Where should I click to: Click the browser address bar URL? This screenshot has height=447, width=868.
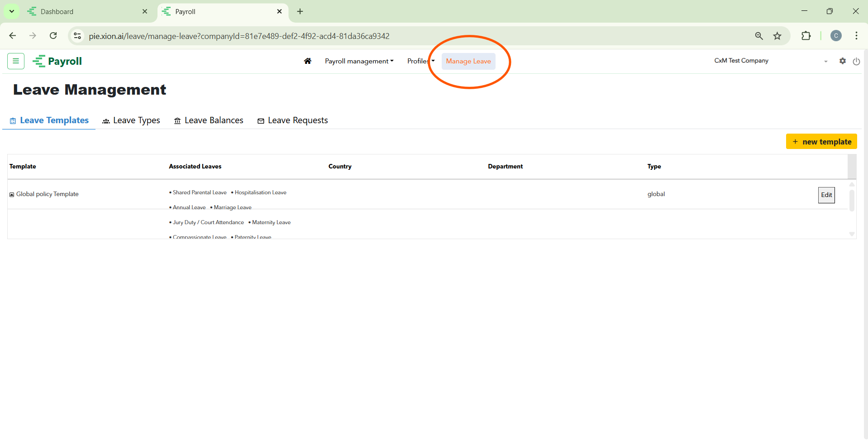click(239, 36)
